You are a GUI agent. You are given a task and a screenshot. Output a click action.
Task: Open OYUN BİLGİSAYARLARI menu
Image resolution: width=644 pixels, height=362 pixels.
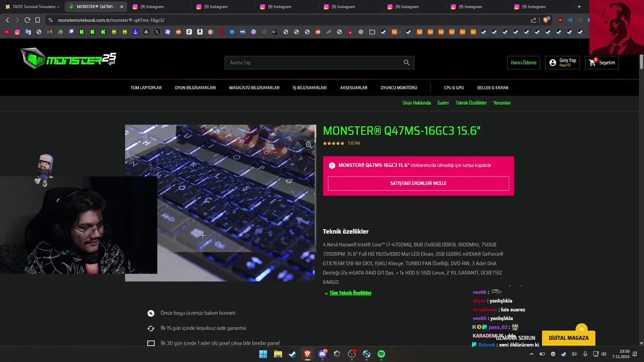click(x=195, y=87)
